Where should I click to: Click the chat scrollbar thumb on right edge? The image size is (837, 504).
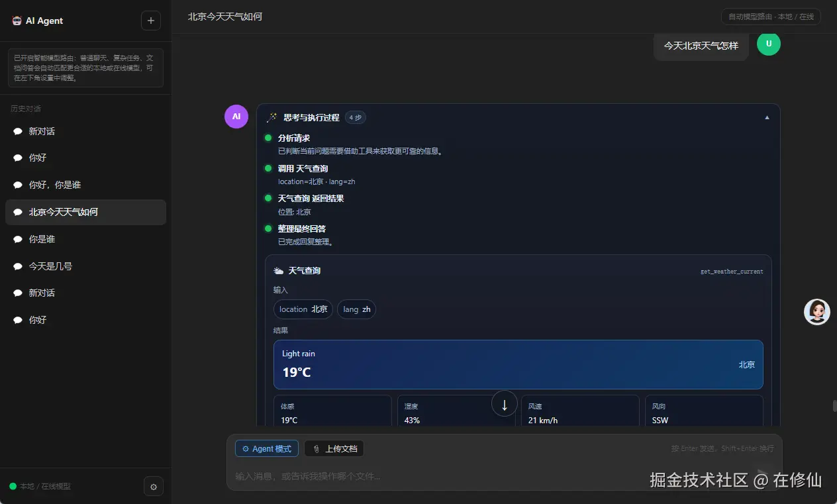pos(834,406)
